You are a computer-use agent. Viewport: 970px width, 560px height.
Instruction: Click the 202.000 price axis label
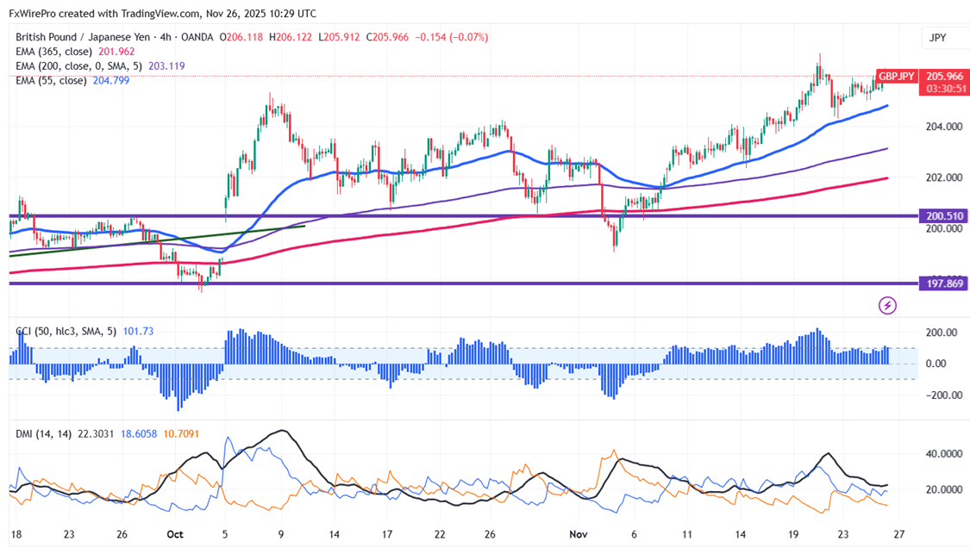pos(944,178)
